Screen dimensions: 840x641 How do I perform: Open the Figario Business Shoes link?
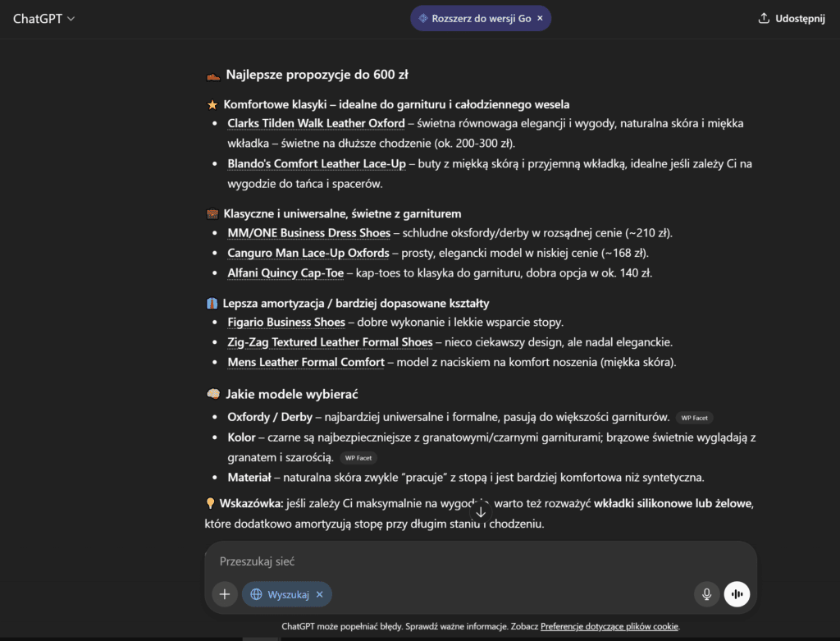(x=285, y=322)
